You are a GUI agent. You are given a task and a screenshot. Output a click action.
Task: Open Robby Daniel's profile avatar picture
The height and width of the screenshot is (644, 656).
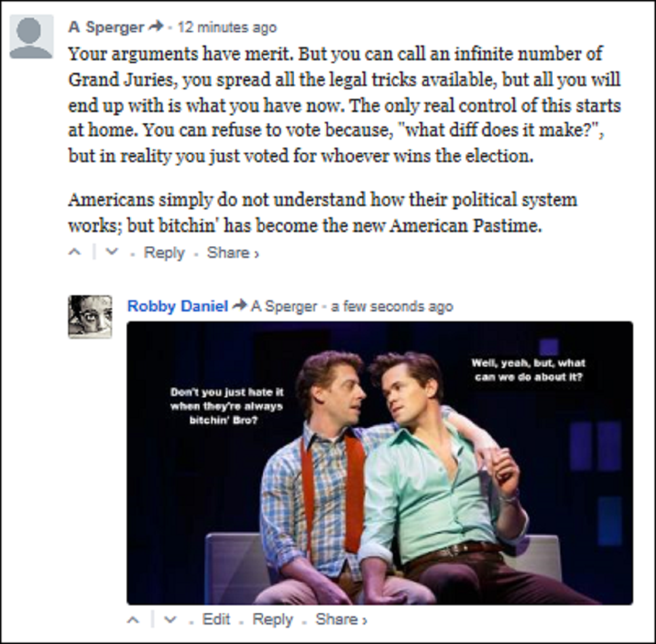click(x=90, y=317)
